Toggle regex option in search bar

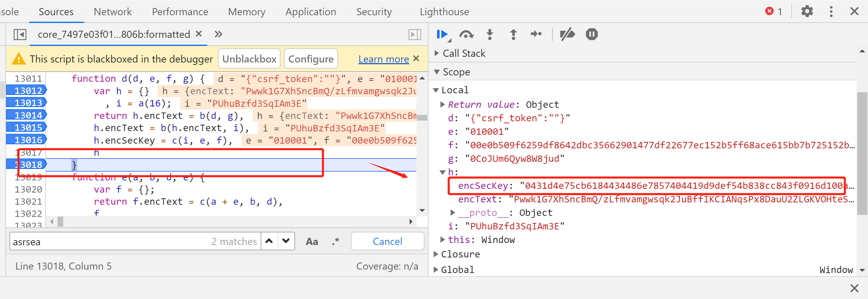(335, 242)
